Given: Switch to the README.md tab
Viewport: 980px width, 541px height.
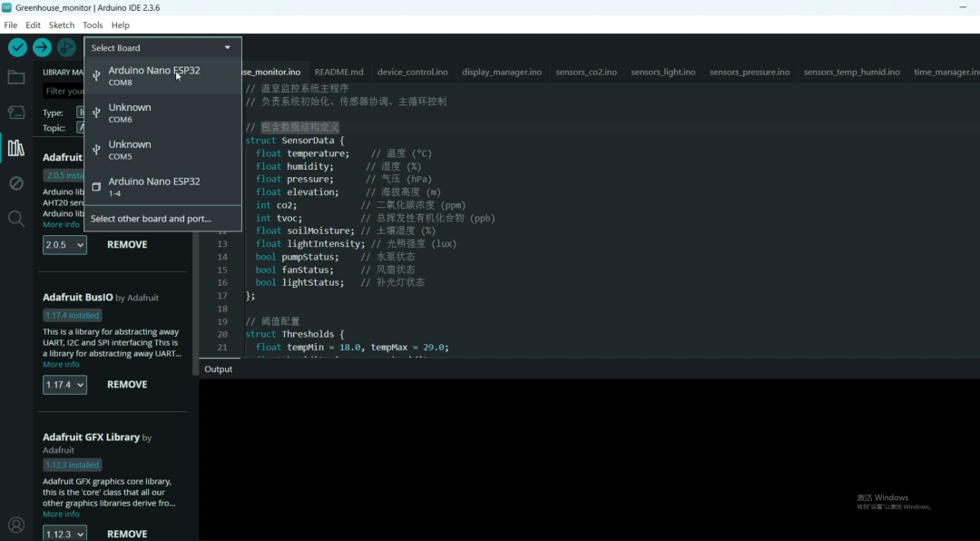Looking at the screenshot, I should [338, 72].
